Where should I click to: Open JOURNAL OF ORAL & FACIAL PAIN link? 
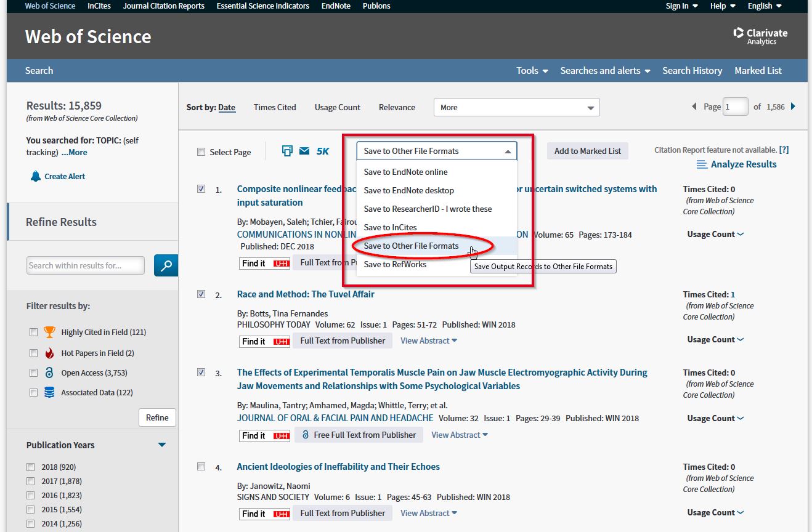tap(335, 418)
